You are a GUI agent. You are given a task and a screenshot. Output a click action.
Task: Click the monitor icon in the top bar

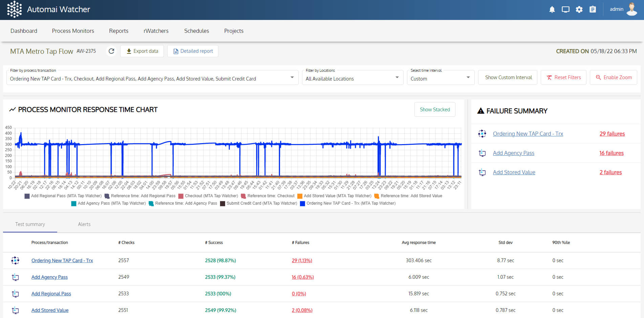pos(565,9)
